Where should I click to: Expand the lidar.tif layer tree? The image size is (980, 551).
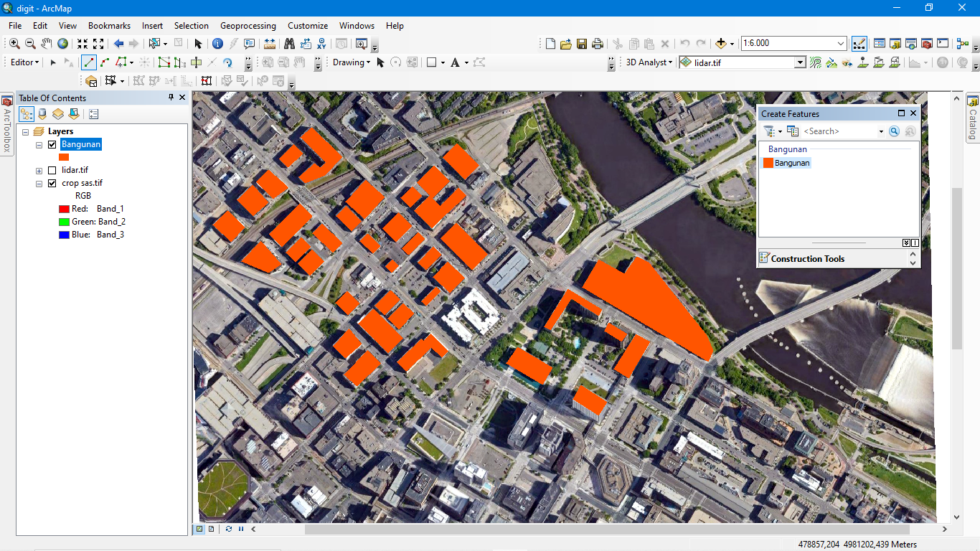[x=39, y=171]
